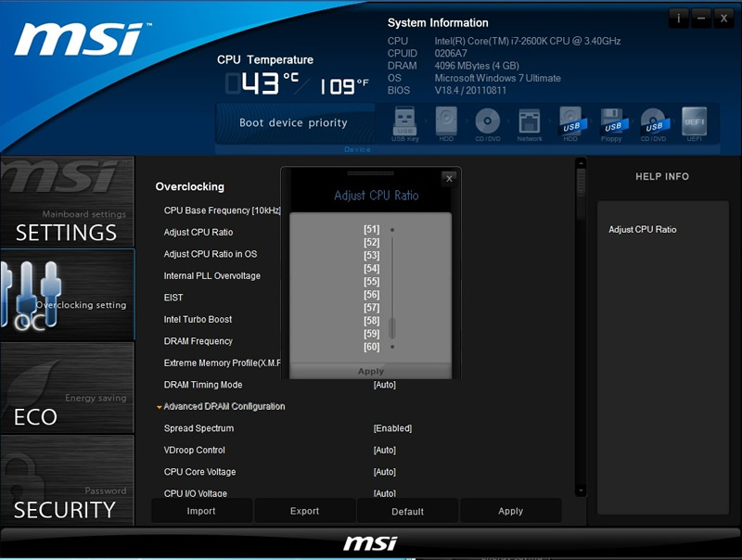
Task: Click the settings list scrollbar thumb
Action: click(581, 193)
